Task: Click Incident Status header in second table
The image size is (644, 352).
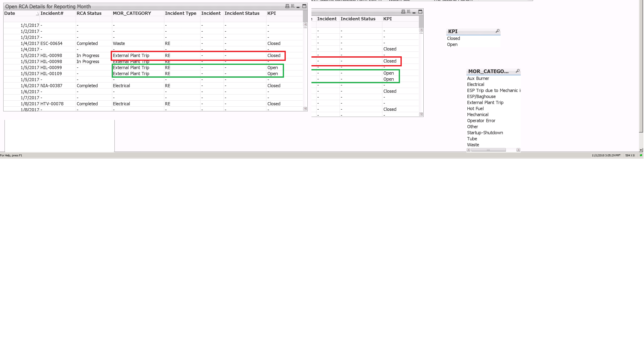Action: point(358,19)
